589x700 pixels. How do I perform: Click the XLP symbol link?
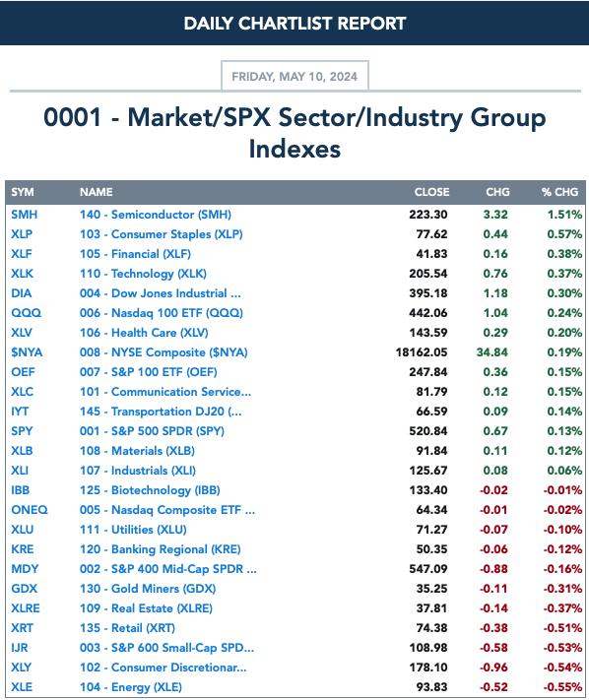click(22, 234)
